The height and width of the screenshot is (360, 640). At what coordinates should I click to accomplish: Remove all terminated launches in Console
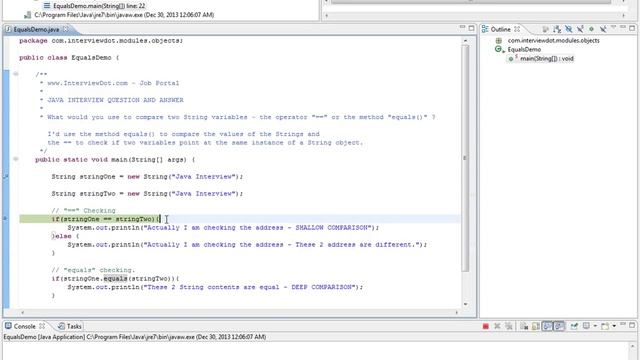(509, 326)
